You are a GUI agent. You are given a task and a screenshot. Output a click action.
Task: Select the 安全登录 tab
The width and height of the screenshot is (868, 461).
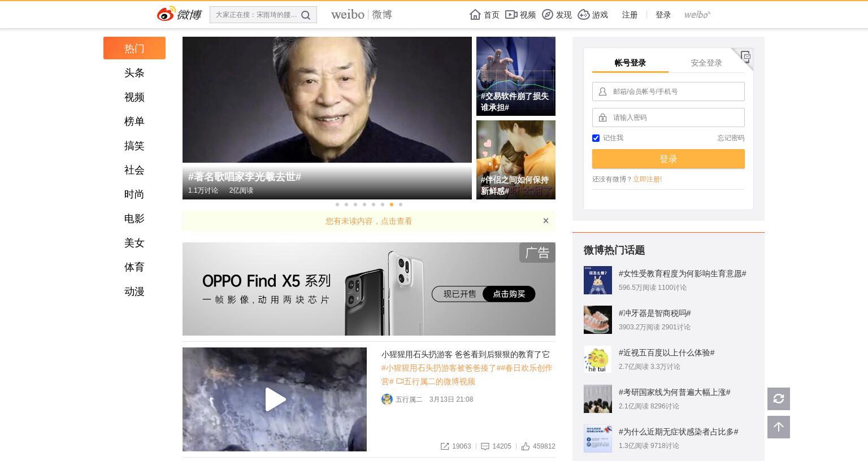point(706,63)
